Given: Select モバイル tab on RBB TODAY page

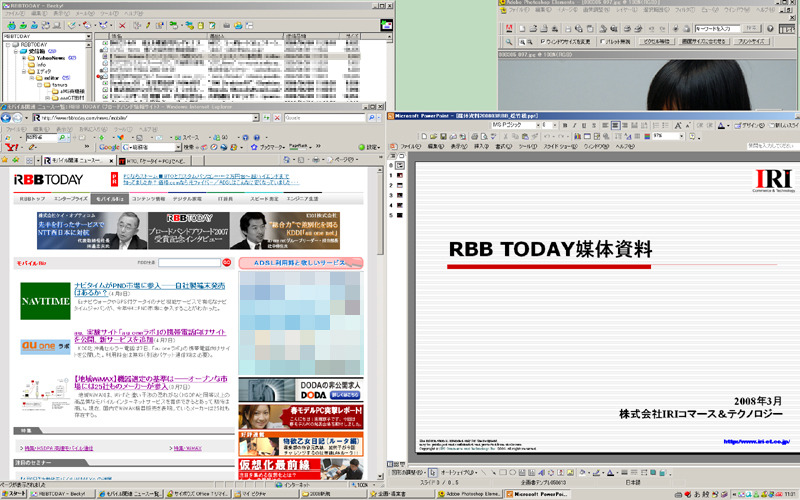Looking at the screenshot, I should click(x=110, y=198).
